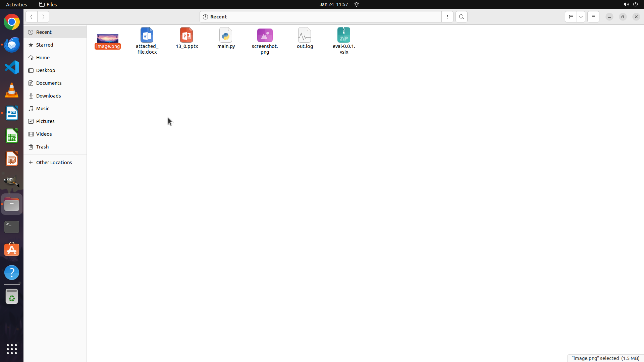Launch Visual Studio Code from dock
This screenshot has height=362, width=644.
(12, 67)
